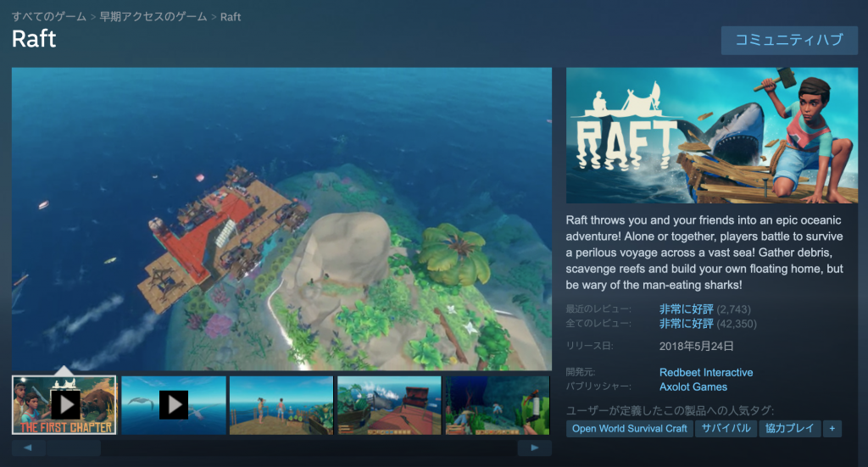Image resolution: width=868 pixels, height=467 pixels.
Task: Click the plus button to add tags
Action: (x=832, y=428)
